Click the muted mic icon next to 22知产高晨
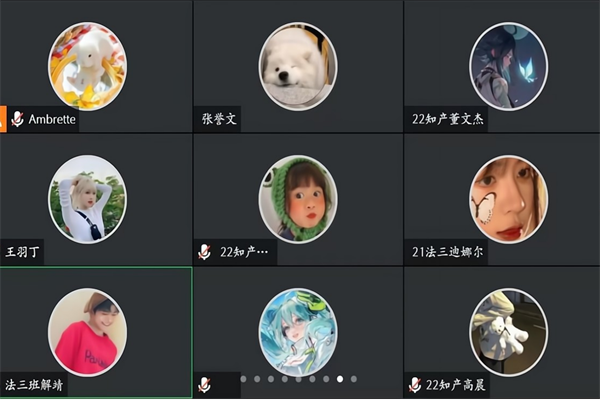This screenshot has width=600, height=400. point(414,385)
